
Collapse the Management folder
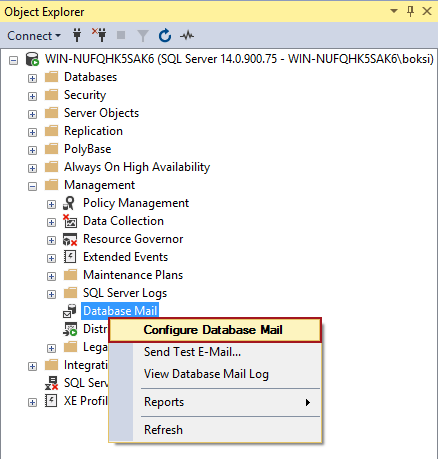32,186
